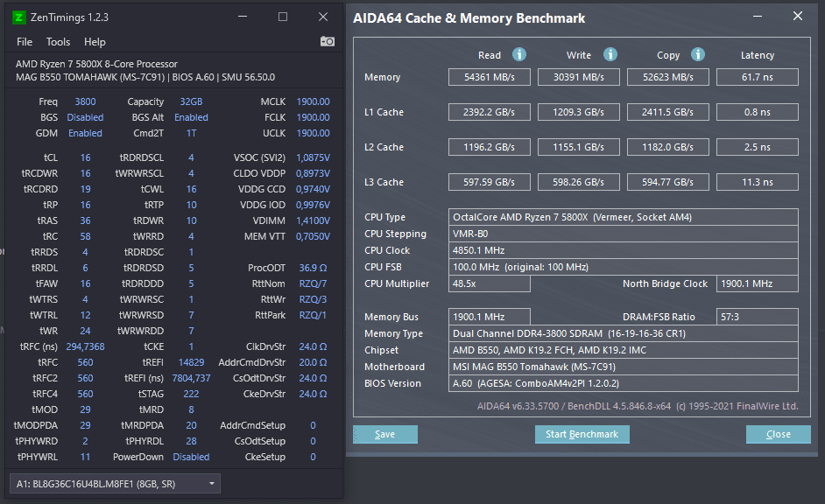Close the AIDA64 benchmark window
The image size is (825, 504).
[798, 17]
